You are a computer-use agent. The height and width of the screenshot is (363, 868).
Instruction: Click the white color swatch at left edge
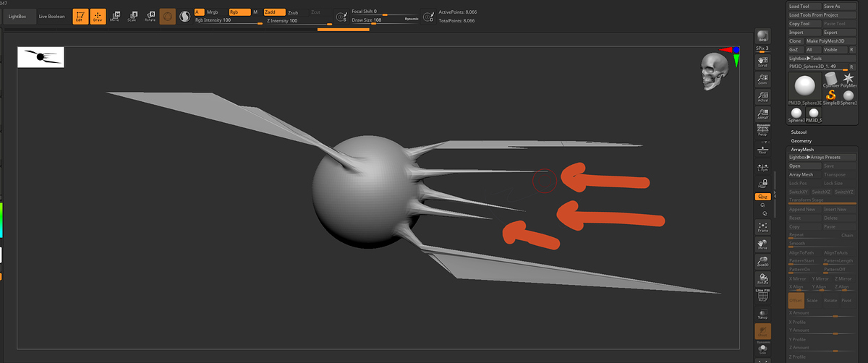pos(1,255)
